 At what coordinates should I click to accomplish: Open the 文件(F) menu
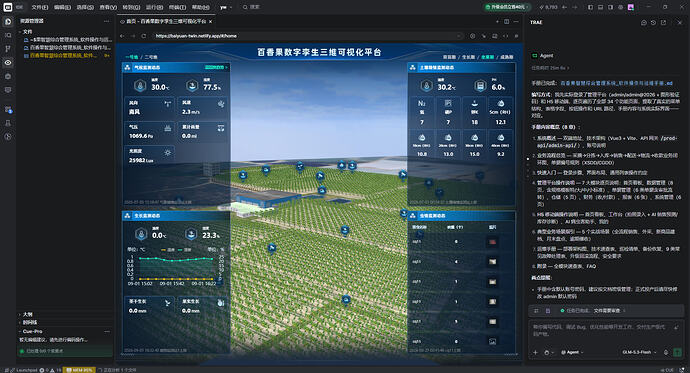40,7
